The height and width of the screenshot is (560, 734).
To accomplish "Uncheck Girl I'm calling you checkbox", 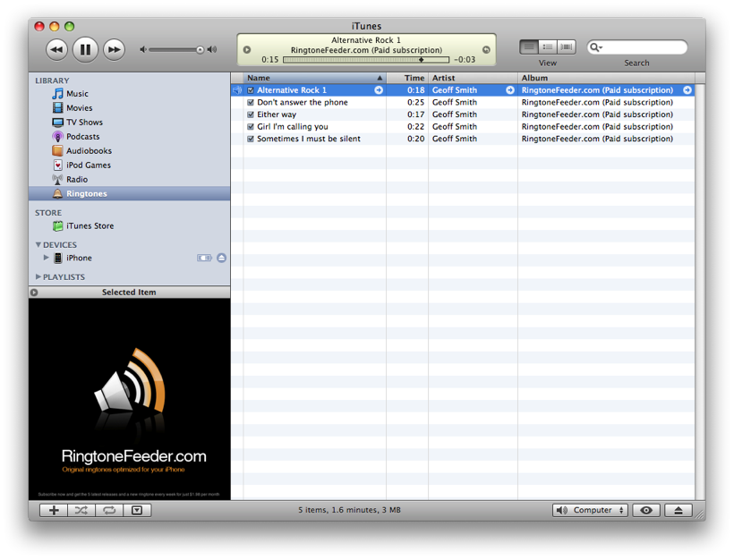I will pyautogui.click(x=251, y=127).
